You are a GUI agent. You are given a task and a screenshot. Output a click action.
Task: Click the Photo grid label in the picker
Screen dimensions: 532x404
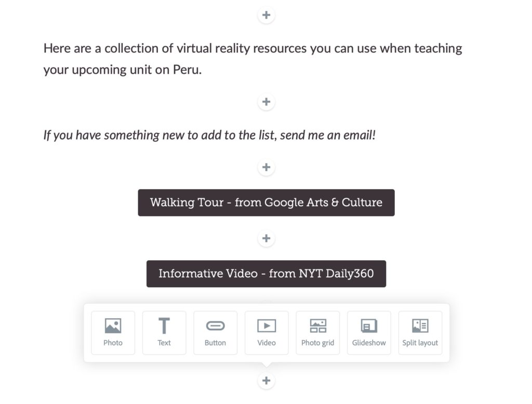click(317, 343)
